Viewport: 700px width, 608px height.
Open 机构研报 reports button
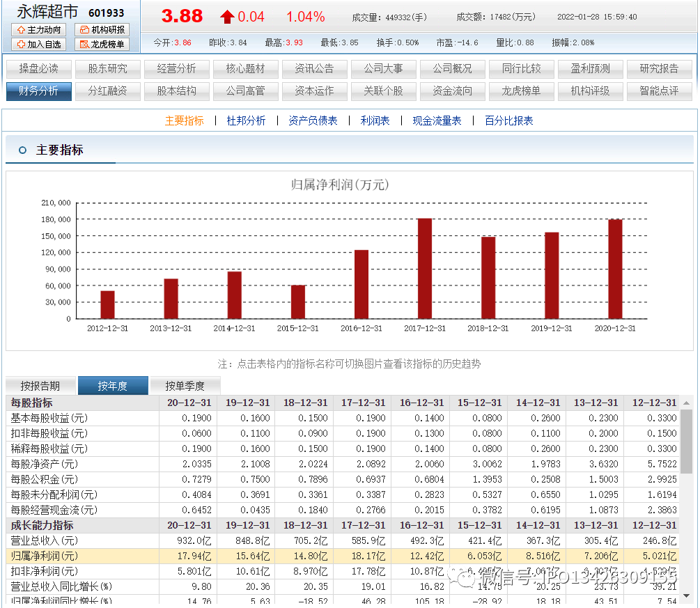[102, 30]
